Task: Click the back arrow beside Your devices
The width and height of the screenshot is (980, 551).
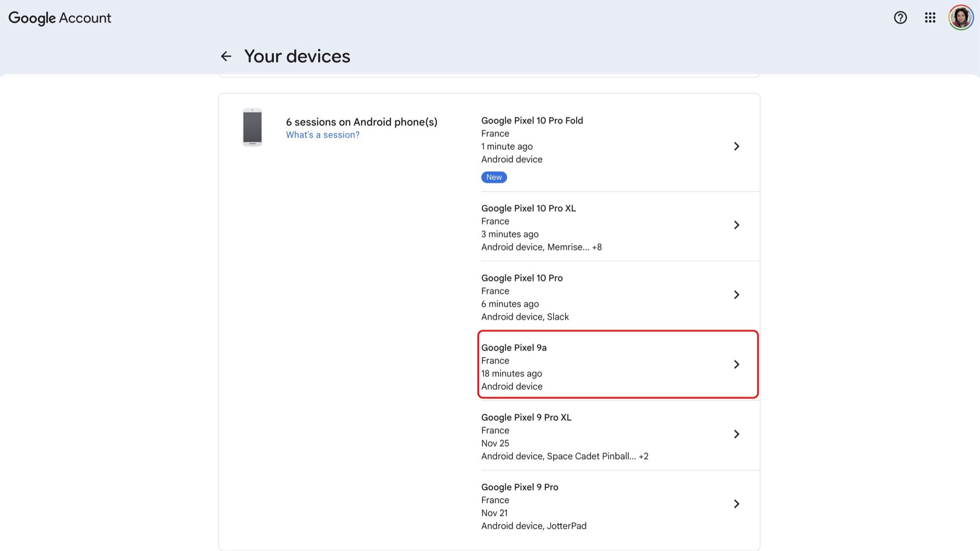Action: pos(226,56)
